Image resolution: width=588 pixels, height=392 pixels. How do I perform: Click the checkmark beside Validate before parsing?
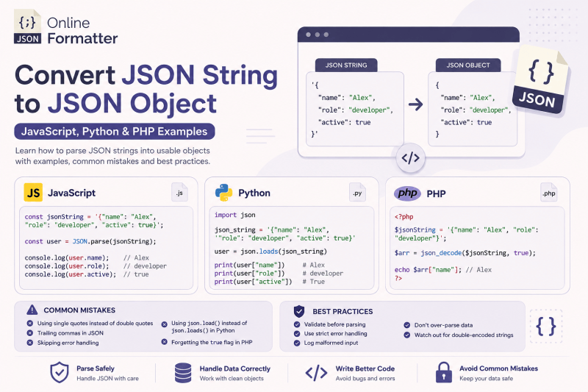point(297,324)
